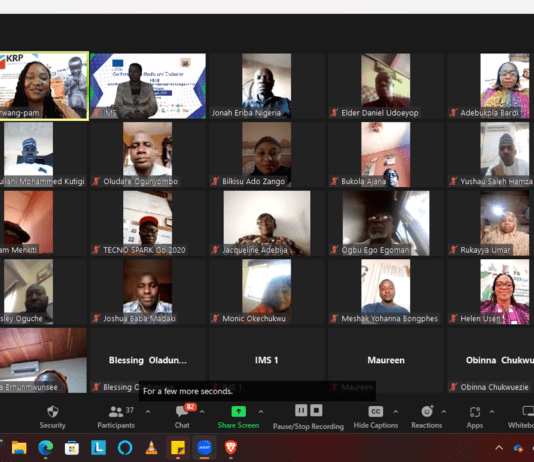This screenshot has height=462, width=534.
Task: Expand the Apps options arrow
Action: (x=492, y=412)
